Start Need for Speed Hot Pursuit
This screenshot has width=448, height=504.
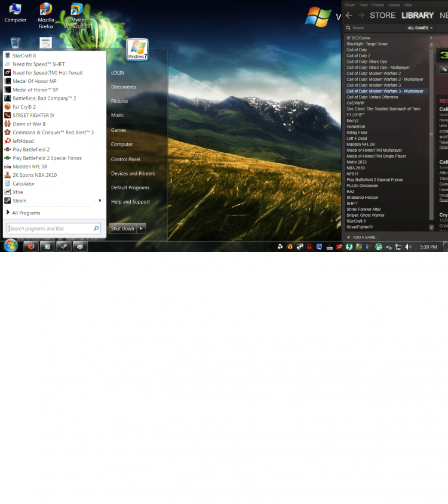click(48, 73)
